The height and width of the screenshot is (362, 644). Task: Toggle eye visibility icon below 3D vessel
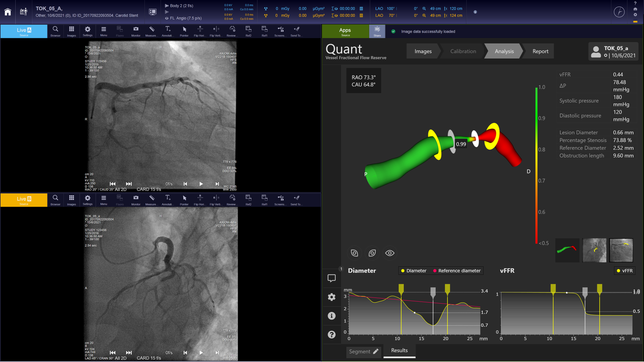pyautogui.click(x=390, y=253)
